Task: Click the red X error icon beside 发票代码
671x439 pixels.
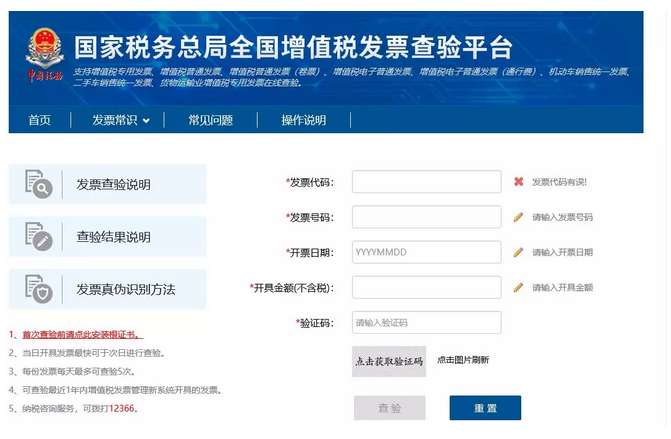Action: click(519, 182)
